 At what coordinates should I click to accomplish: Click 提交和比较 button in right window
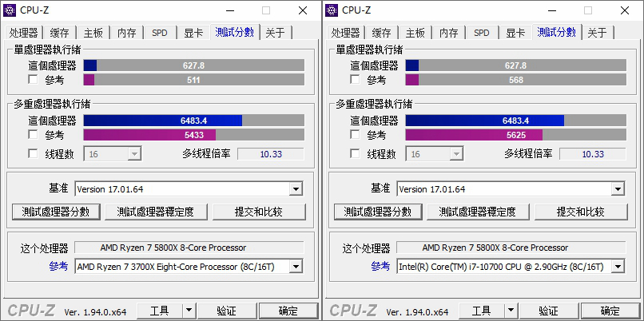[x=581, y=212]
